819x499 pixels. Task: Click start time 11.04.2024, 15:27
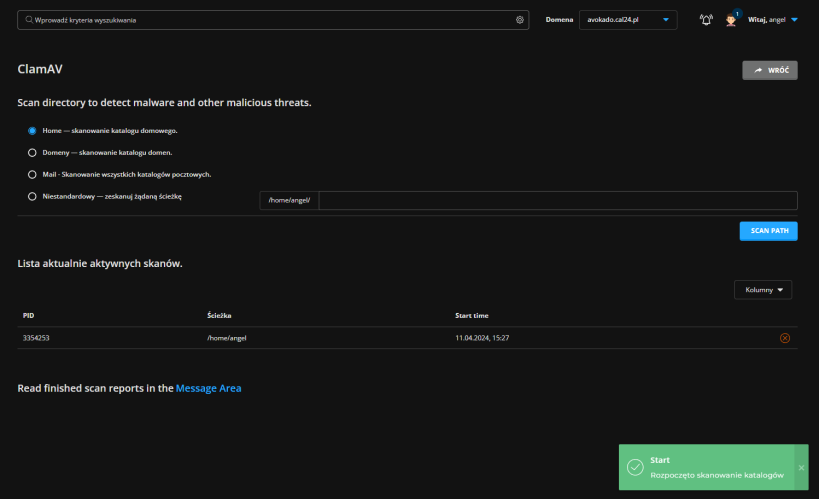(482, 338)
